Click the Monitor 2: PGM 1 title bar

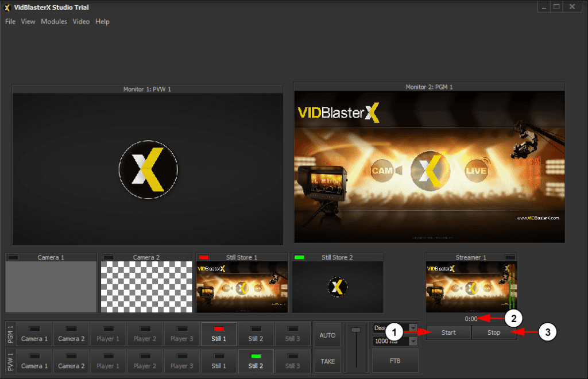(x=429, y=87)
